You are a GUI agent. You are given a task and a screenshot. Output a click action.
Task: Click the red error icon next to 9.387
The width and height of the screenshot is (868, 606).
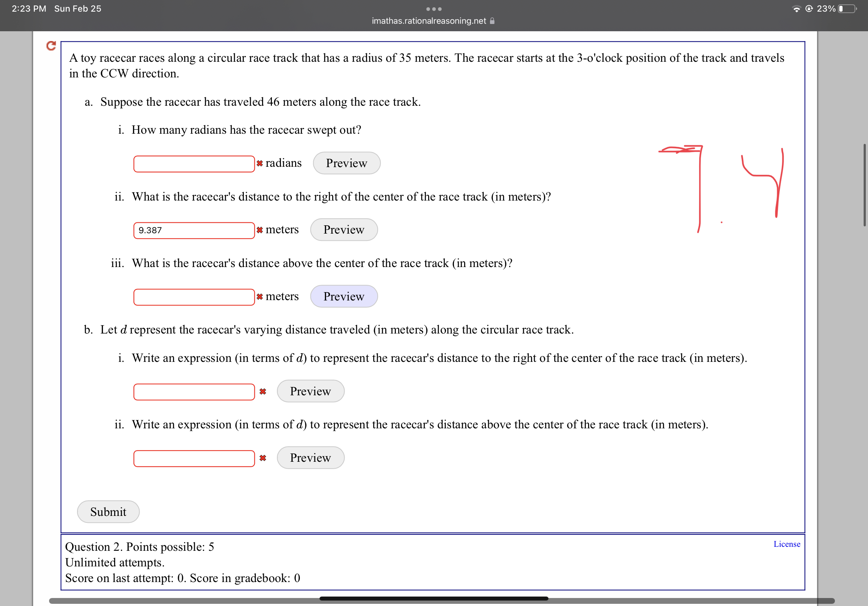(259, 230)
